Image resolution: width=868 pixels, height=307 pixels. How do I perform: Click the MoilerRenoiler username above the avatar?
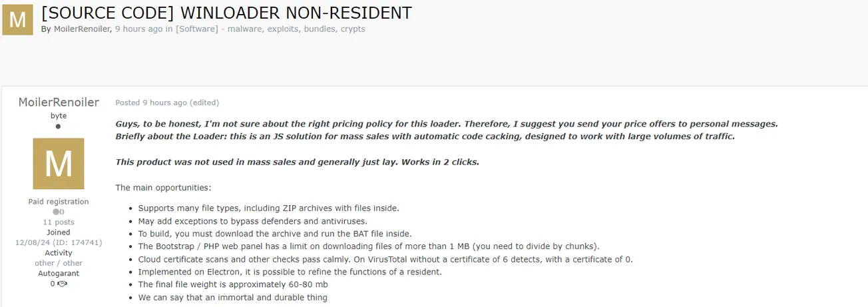tap(59, 103)
